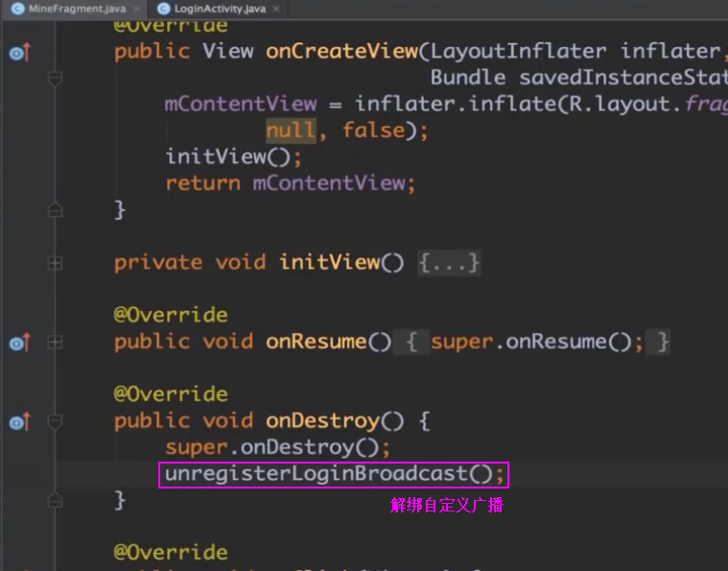Click the fold end marker of onCreateView
Viewport: 728px width, 571px height.
(x=56, y=210)
